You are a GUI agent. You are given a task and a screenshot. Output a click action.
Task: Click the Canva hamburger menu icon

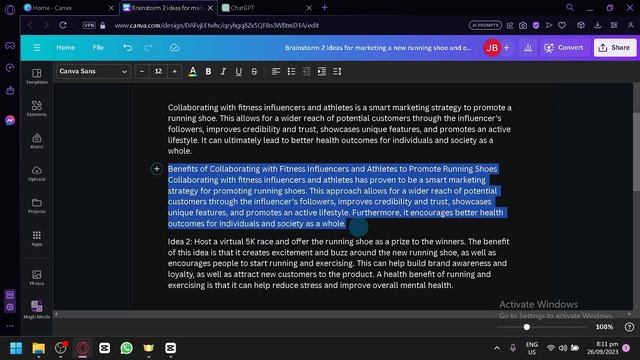37,48
